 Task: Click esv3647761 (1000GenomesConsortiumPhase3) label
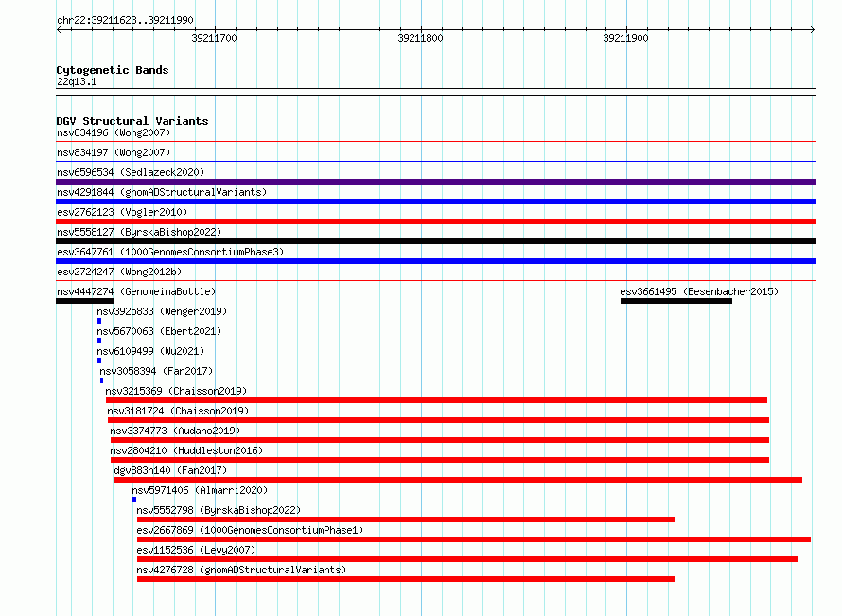tap(170, 252)
